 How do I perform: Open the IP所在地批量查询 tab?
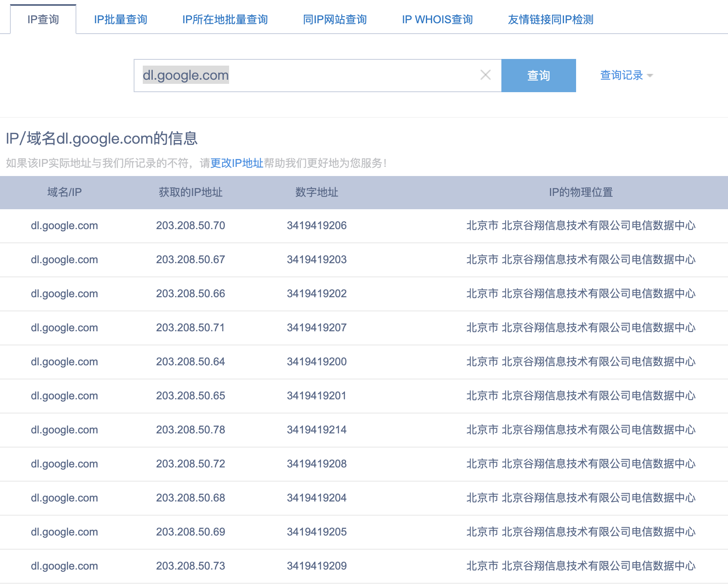coord(225,20)
